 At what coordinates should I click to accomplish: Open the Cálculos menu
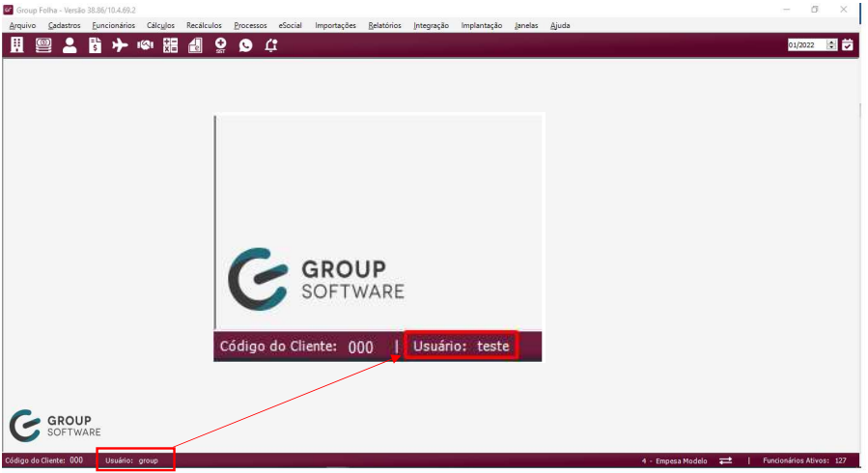click(160, 25)
